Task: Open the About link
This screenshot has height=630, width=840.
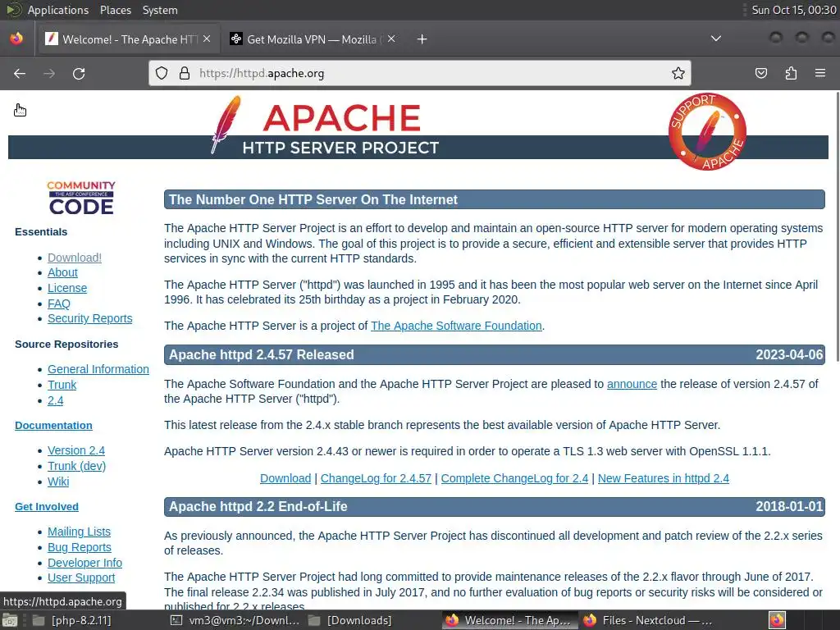Action: [x=62, y=272]
